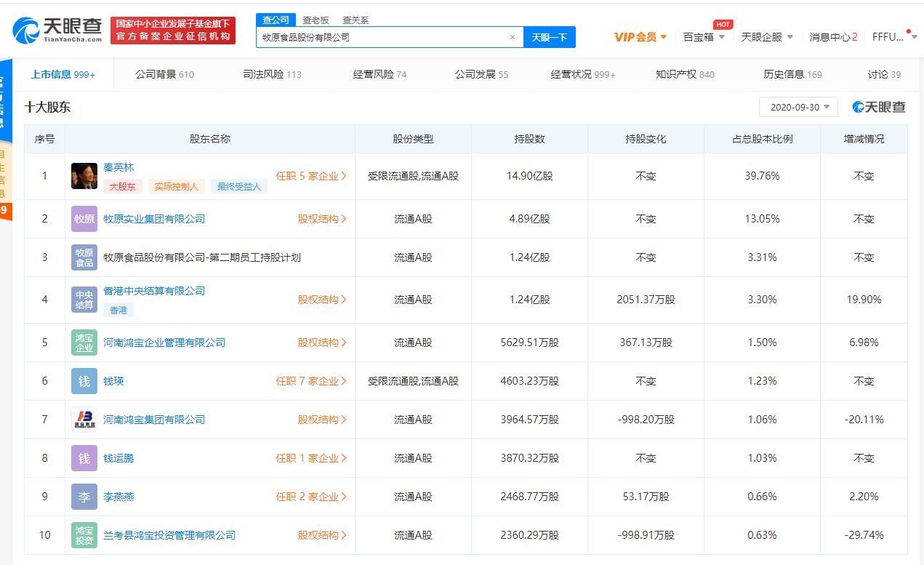Select the 历史信息 tab
This screenshot has width=924, height=565.
(x=792, y=74)
